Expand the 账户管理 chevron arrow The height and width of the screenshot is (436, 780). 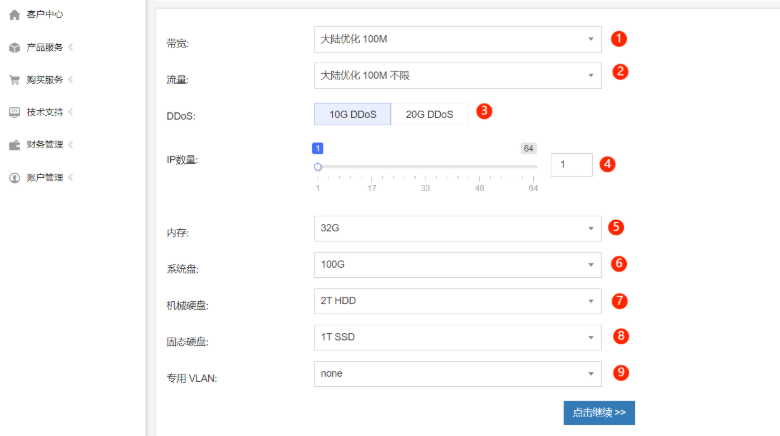click(71, 177)
